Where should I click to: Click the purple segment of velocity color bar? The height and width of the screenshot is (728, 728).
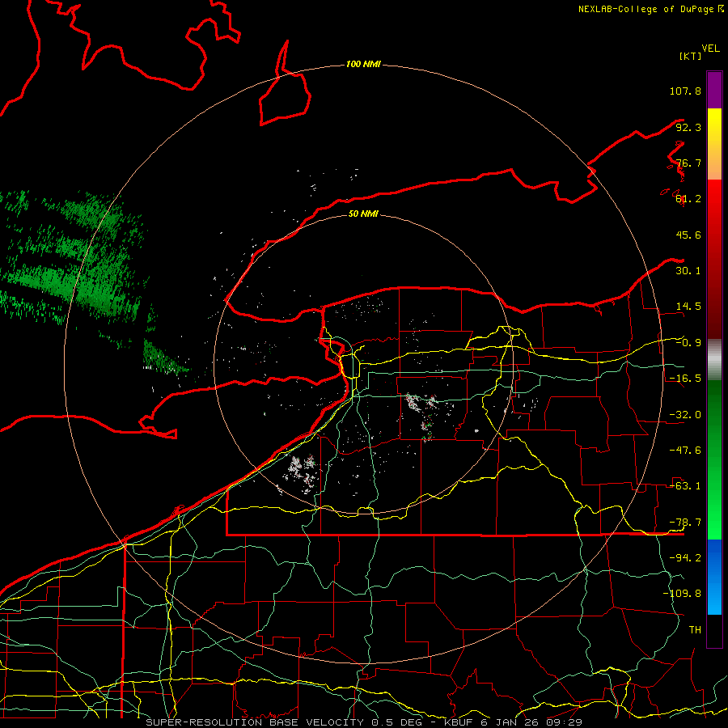point(714,90)
